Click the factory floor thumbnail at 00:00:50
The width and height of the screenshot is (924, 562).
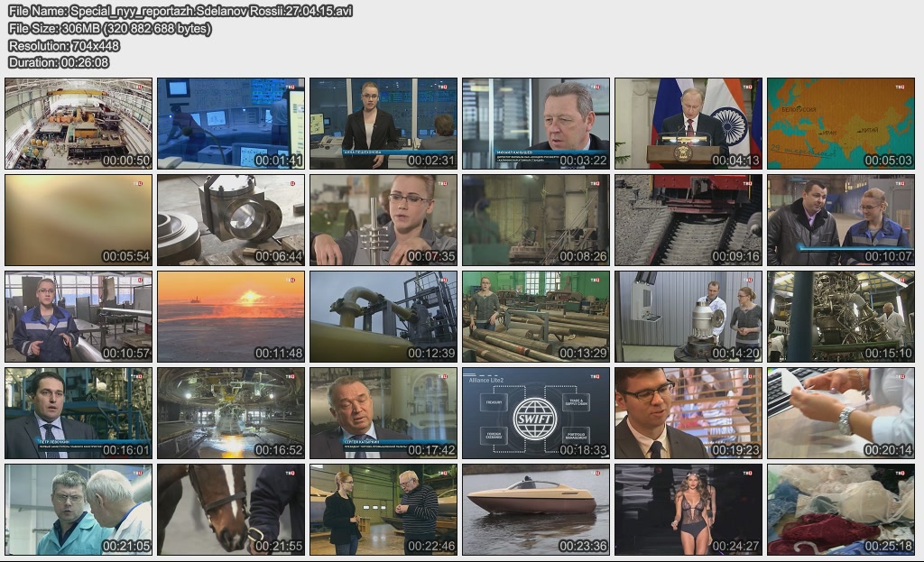[79, 124]
